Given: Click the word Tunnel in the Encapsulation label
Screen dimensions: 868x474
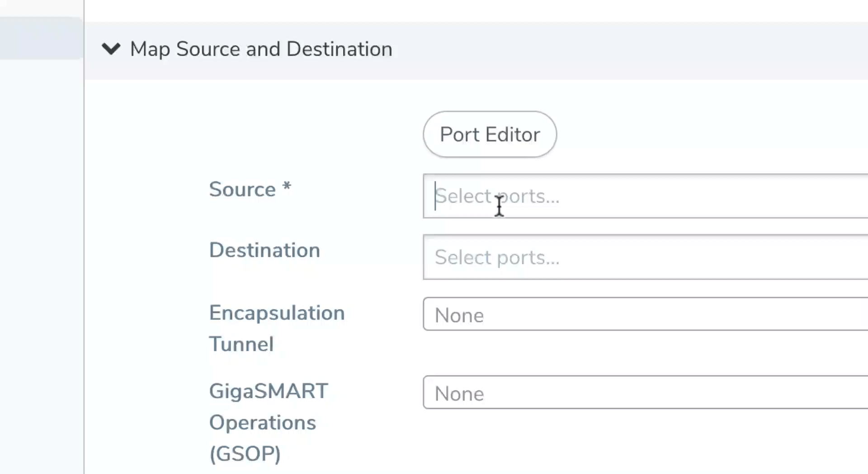Looking at the screenshot, I should 241,344.
